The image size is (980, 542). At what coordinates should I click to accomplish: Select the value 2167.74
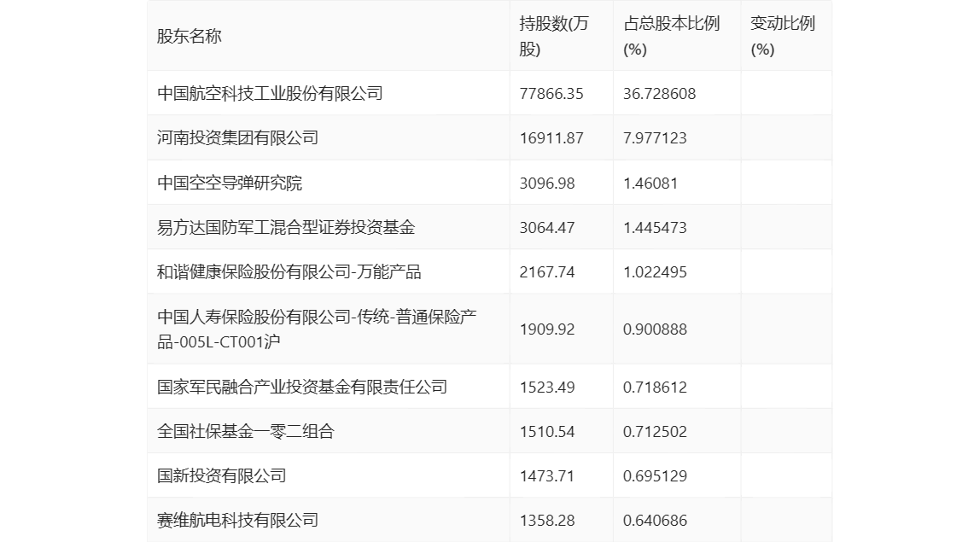click(547, 272)
